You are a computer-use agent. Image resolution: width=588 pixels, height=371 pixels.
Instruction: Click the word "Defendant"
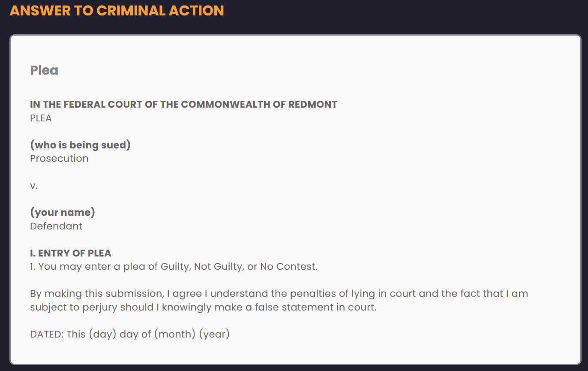point(56,226)
